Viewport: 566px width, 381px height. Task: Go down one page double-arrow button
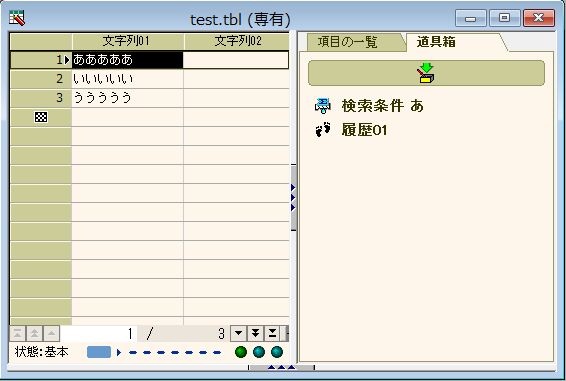(256, 333)
